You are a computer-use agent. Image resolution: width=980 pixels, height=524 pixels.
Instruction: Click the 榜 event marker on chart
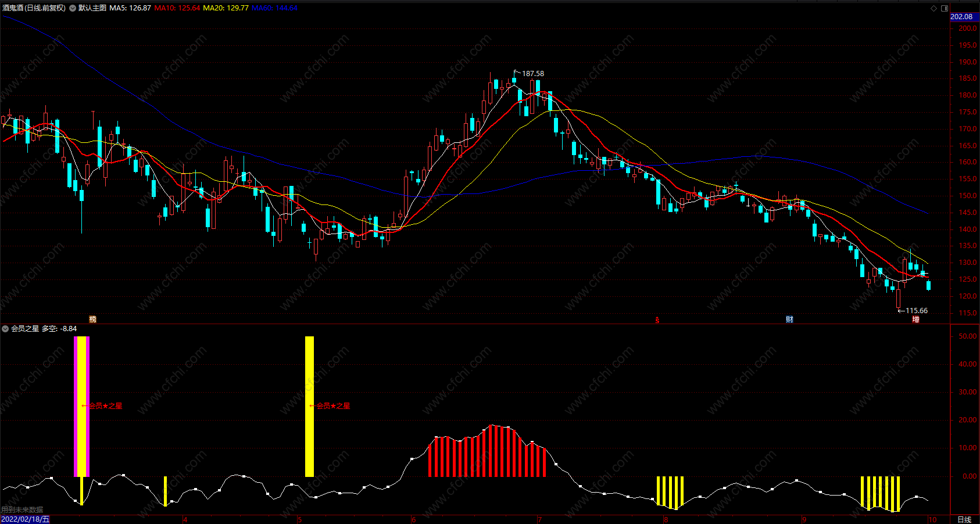click(x=92, y=319)
